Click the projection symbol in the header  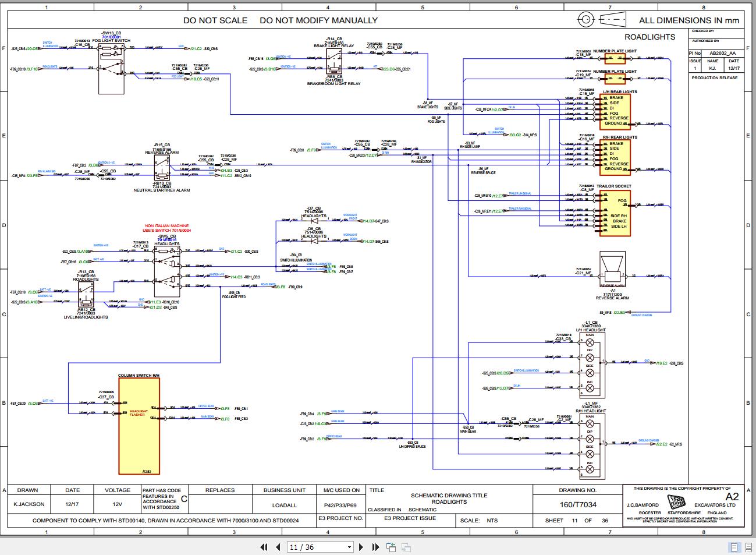pos(601,20)
